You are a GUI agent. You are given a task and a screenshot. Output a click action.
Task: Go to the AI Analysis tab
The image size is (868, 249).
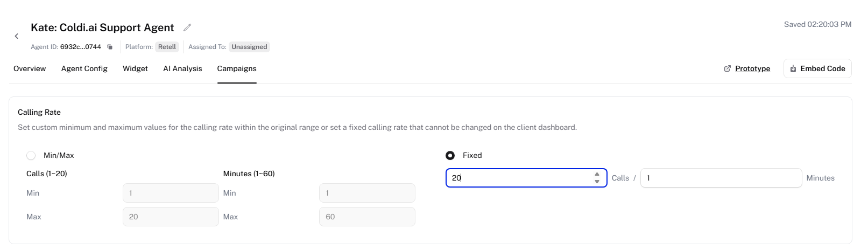click(182, 68)
